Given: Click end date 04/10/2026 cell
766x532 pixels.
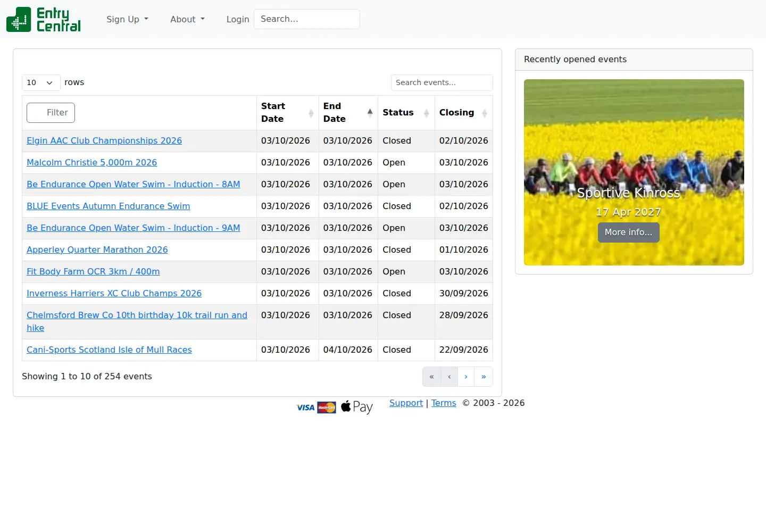Looking at the screenshot, I should pos(348,350).
